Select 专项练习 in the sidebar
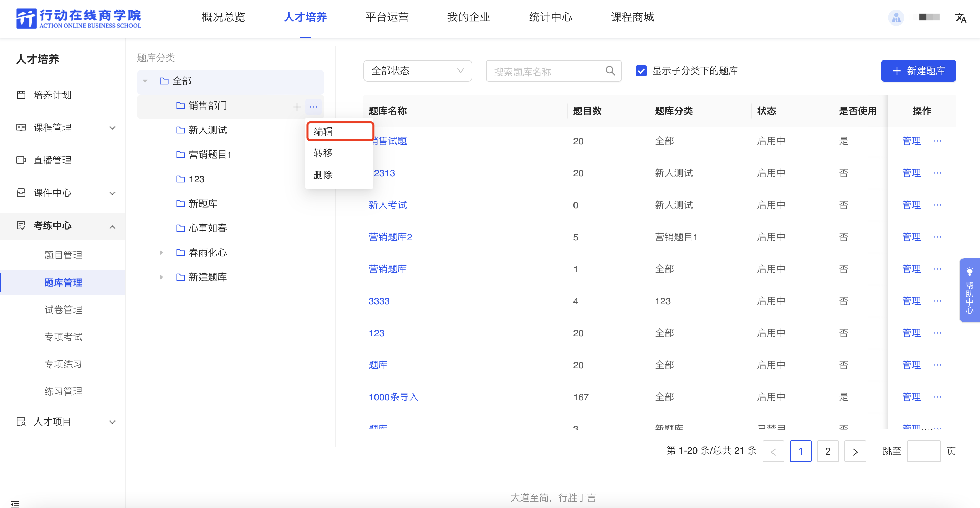This screenshot has width=980, height=508. tap(63, 364)
